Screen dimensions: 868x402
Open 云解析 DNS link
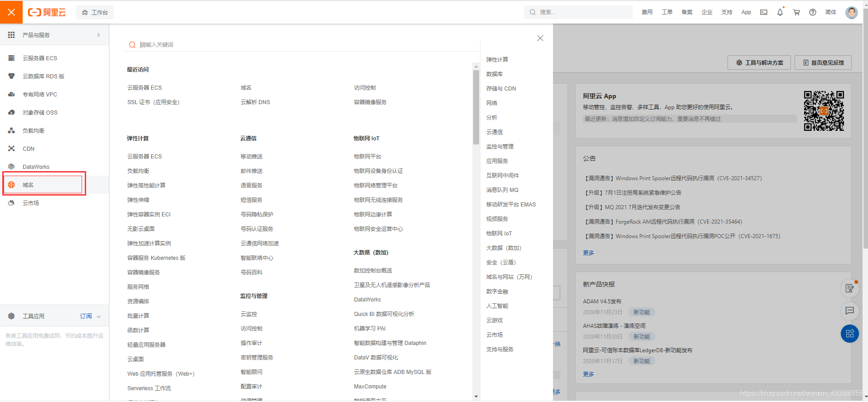tap(255, 102)
